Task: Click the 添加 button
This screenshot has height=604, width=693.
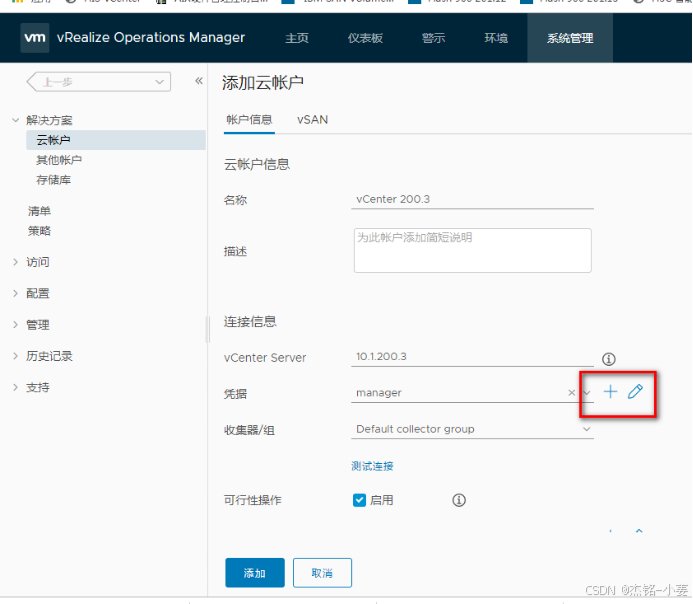Action: click(255, 573)
